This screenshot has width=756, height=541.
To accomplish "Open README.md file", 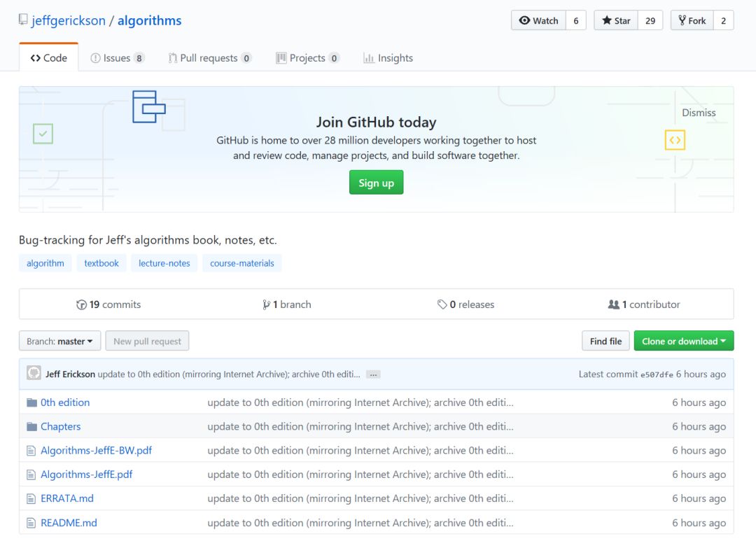I will [69, 523].
